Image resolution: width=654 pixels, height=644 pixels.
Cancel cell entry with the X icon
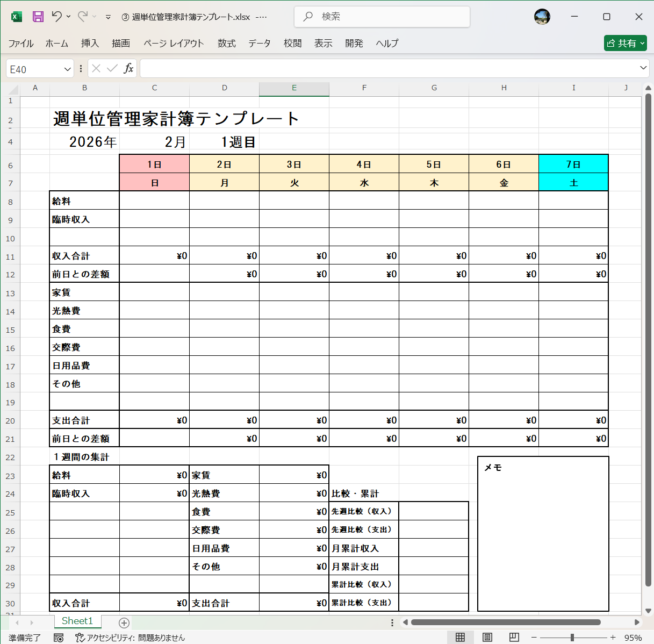pos(96,68)
